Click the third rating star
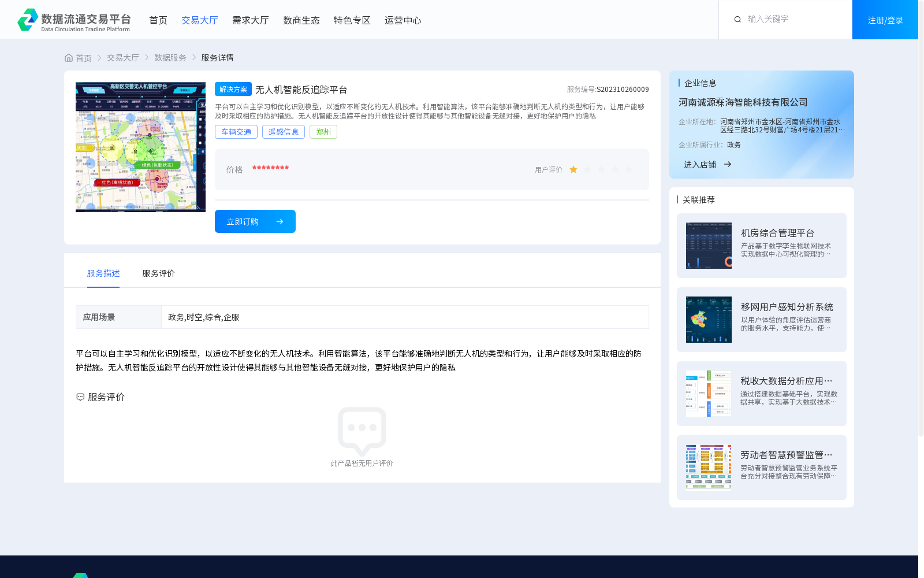Screen dimensions: 924x578 (601, 169)
